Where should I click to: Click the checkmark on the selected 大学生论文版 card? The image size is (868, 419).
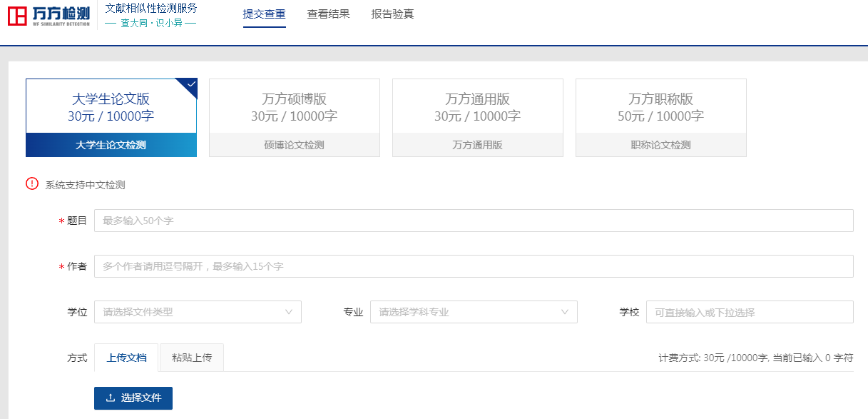(x=190, y=85)
